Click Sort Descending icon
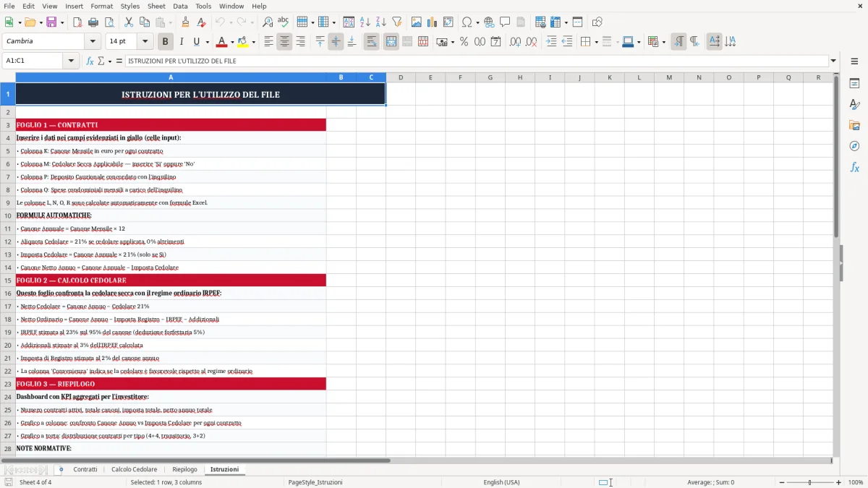Screen dimensions: 868x488 381,22
